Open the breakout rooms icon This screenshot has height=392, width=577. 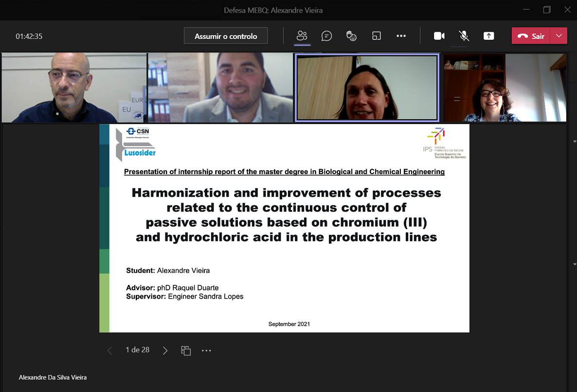[x=376, y=36]
